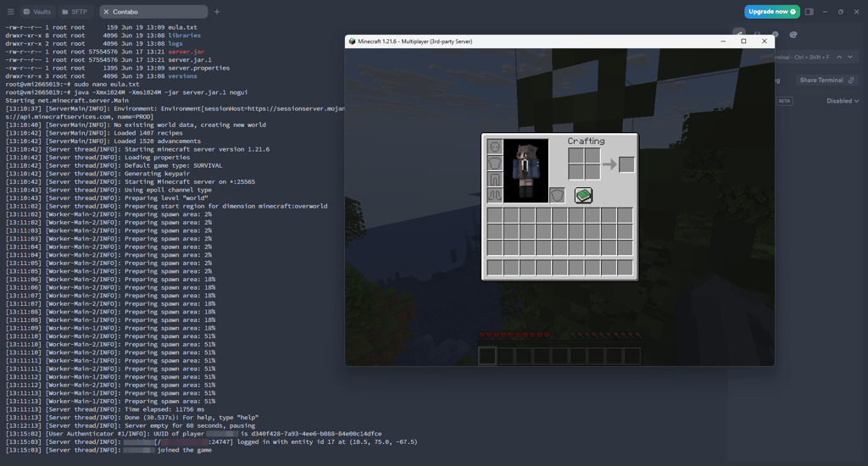Image resolution: width=868 pixels, height=466 pixels.
Task: Open the Termius hamburger menu
Action: pos(10,12)
